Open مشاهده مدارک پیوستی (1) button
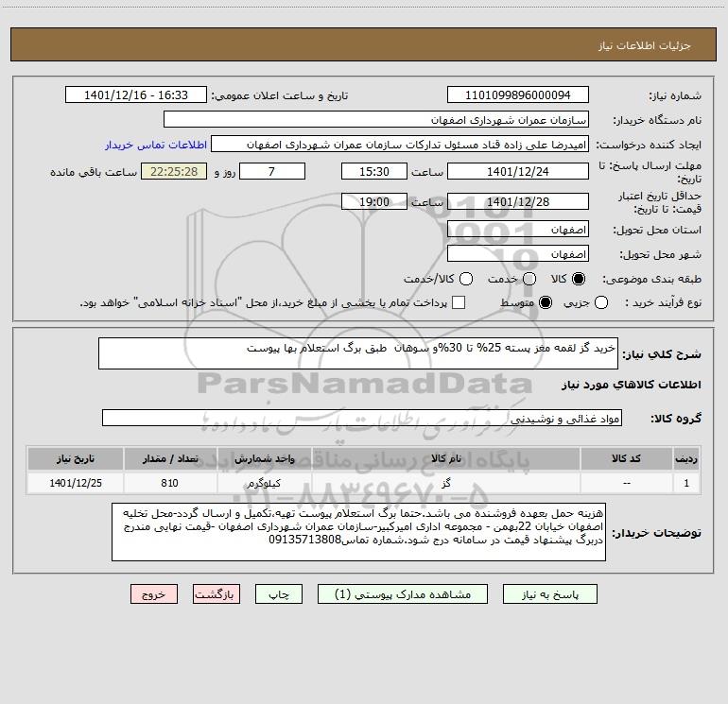The height and width of the screenshot is (704, 728). pyautogui.click(x=403, y=594)
